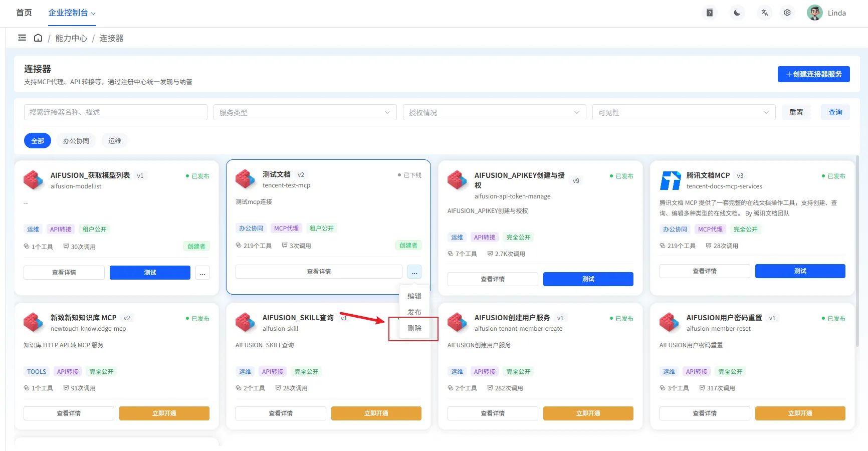Screen dimensions: 868x451
Task: Open the help document icon in header
Action: [x=710, y=13]
